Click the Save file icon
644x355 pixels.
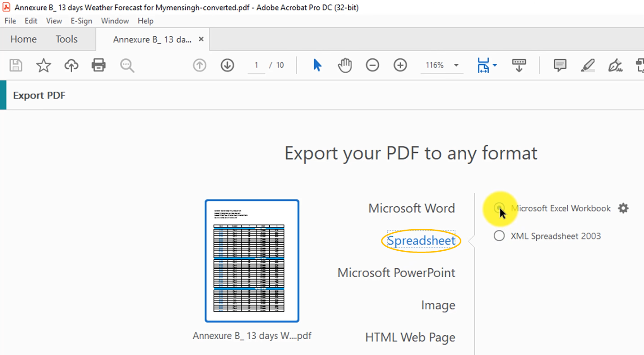(x=16, y=65)
